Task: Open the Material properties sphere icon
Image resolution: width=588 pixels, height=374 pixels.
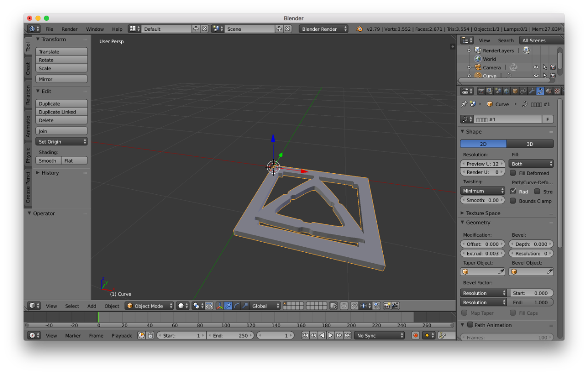Action: point(548,91)
